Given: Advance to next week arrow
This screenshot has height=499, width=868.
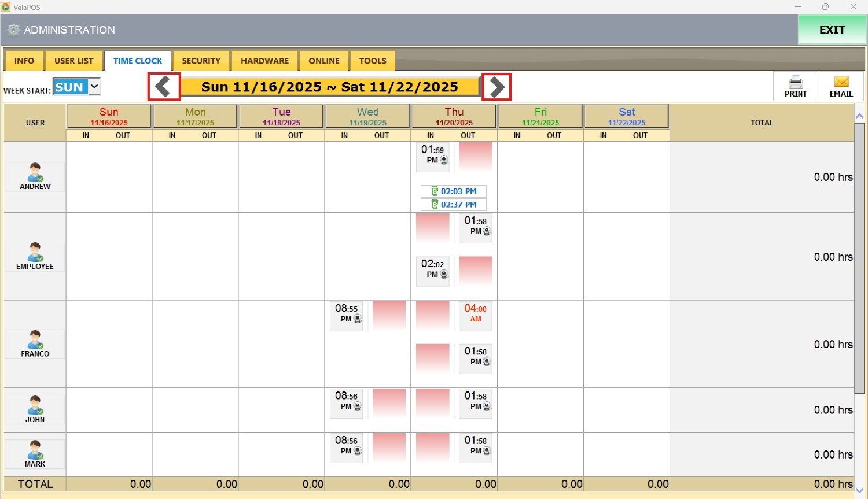Looking at the screenshot, I should click(496, 87).
